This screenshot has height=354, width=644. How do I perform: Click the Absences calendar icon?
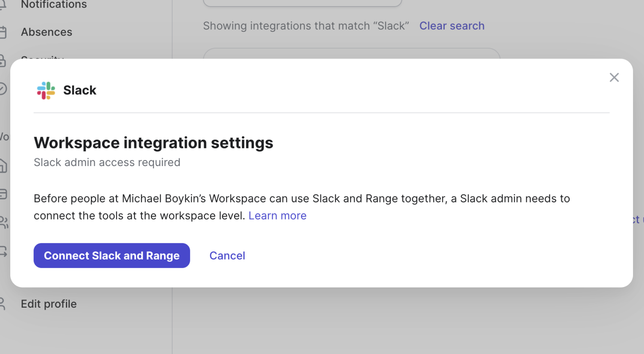(3, 32)
